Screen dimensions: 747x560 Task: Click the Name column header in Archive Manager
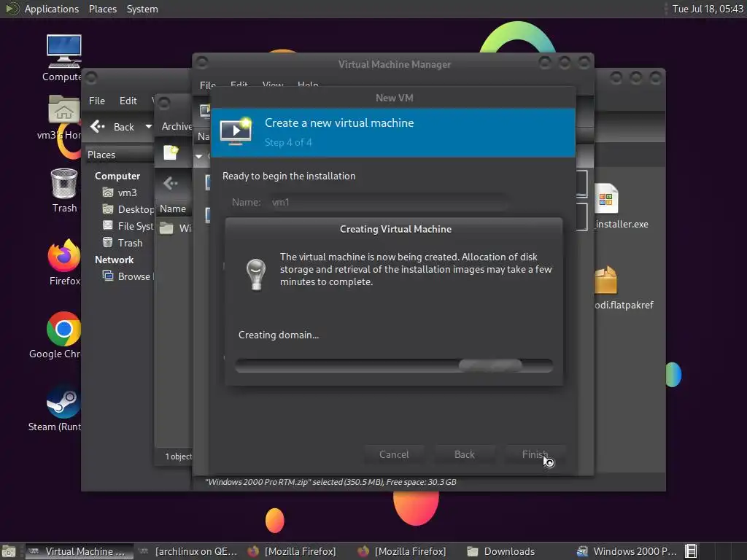point(173,209)
